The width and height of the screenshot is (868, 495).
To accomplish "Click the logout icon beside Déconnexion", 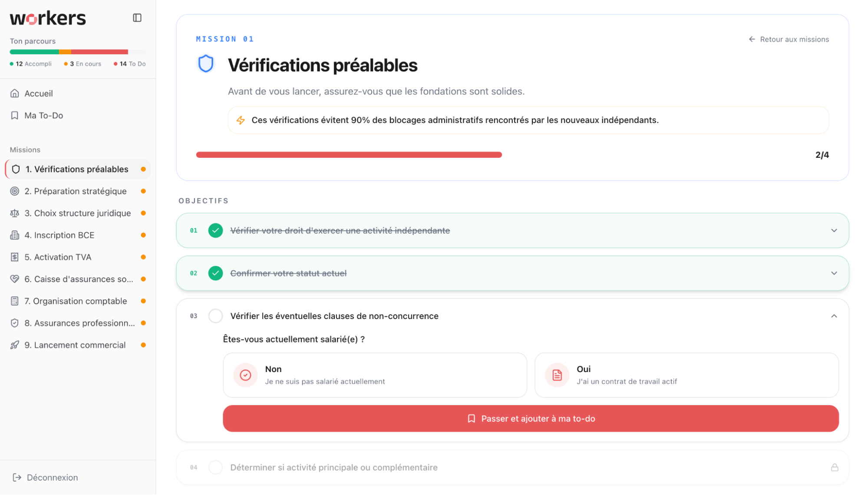I will (17, 478).
